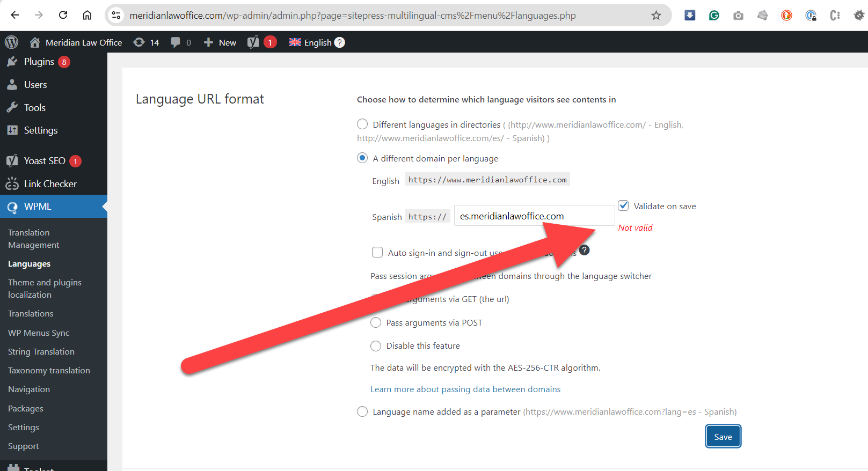Open Learn more about passing data link
This screenshot has width=868, height=471.
pyautogui.click(x=465, y=389)
